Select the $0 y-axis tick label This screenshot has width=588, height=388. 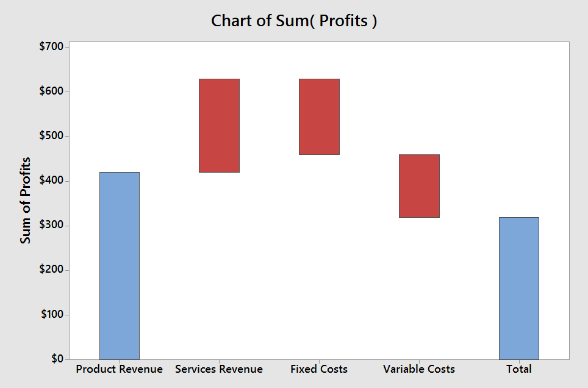pos(57,359)
